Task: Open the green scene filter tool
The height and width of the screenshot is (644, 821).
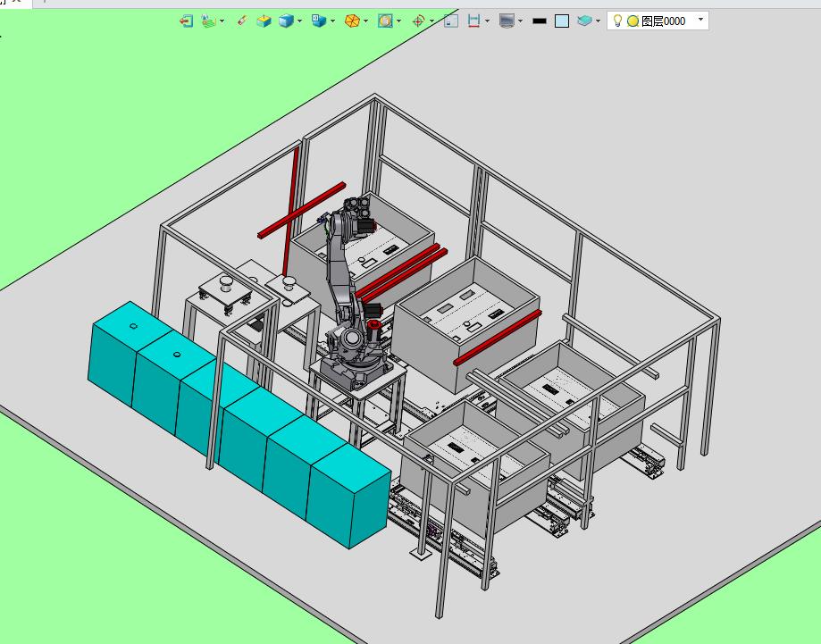Action: 209,21
